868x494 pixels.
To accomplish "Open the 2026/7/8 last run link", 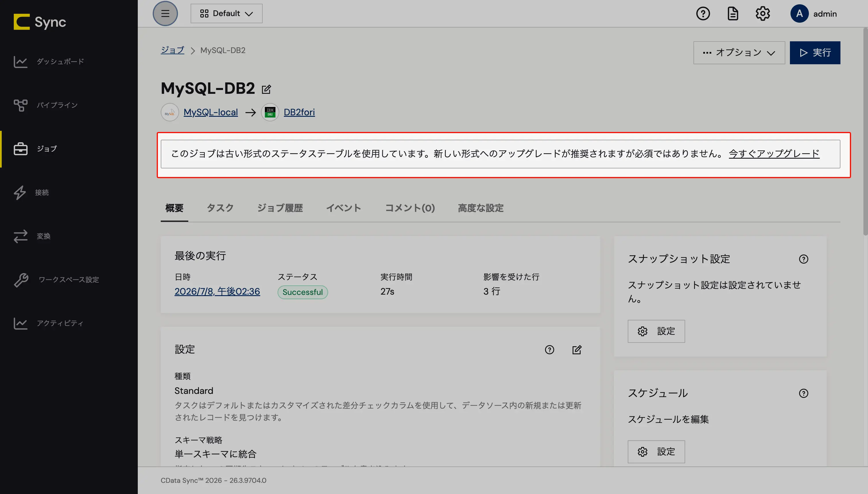I will 217,292.
